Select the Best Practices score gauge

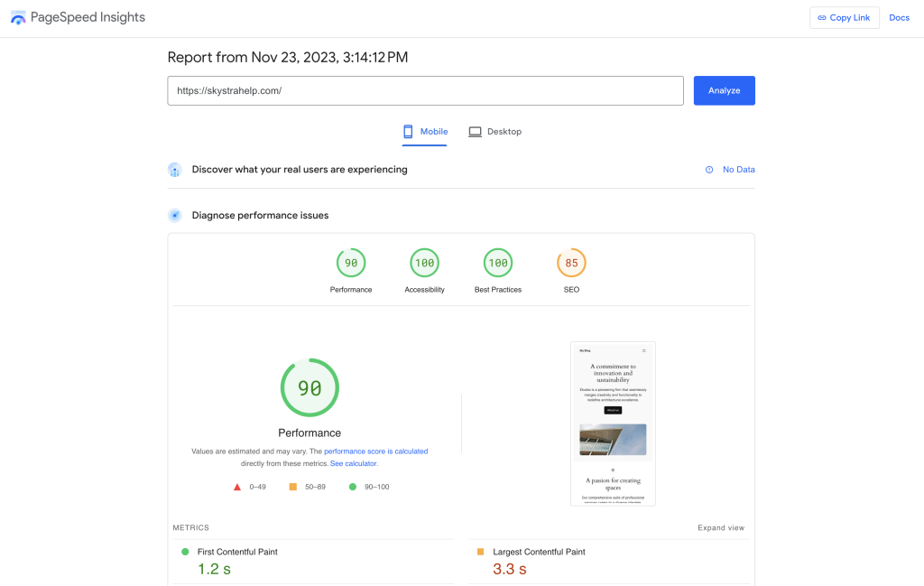[498, 264]
